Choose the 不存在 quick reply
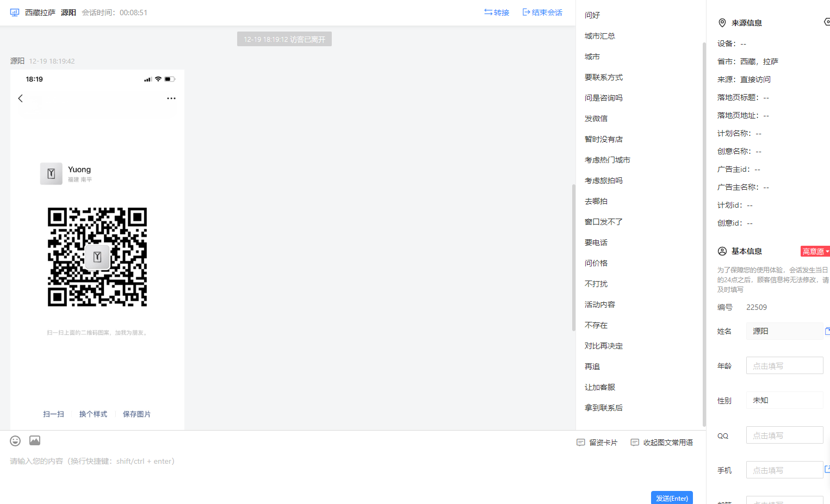Screen dimensions: 830x504 point(596,325)
